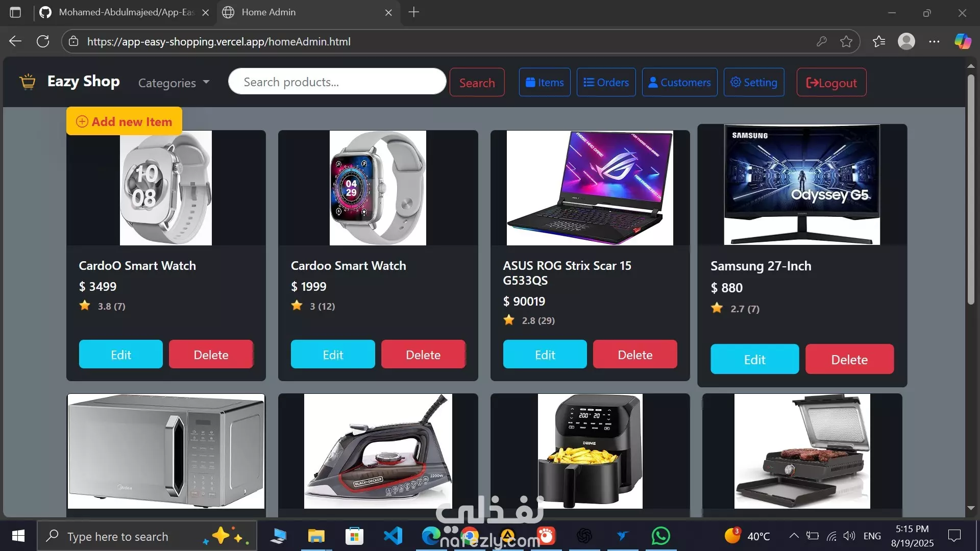Click the Eazy Shop basket logo icon

[28, 82]
